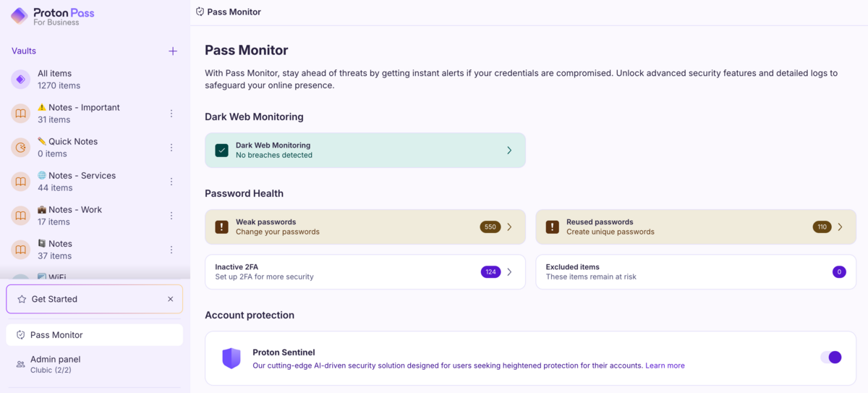Expand Weak passwords with chevron arrow
The image size is (868, 393).
[509, 227]
